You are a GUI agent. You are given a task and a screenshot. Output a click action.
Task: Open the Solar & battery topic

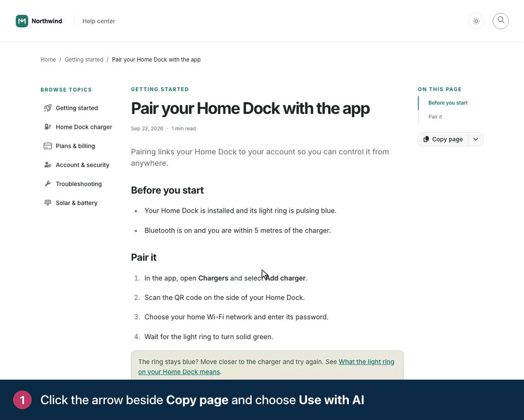pos(76,203)
